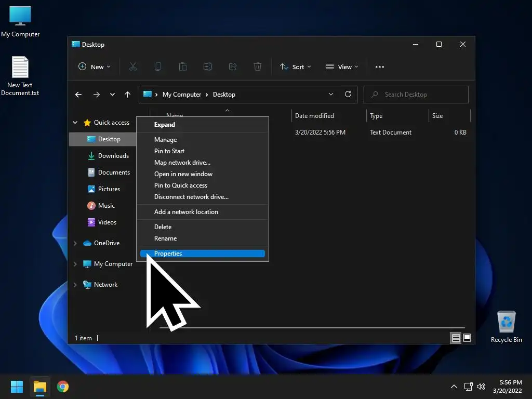Collapse the Quick access tree node
Screen dimensions: 532x399
75,123
